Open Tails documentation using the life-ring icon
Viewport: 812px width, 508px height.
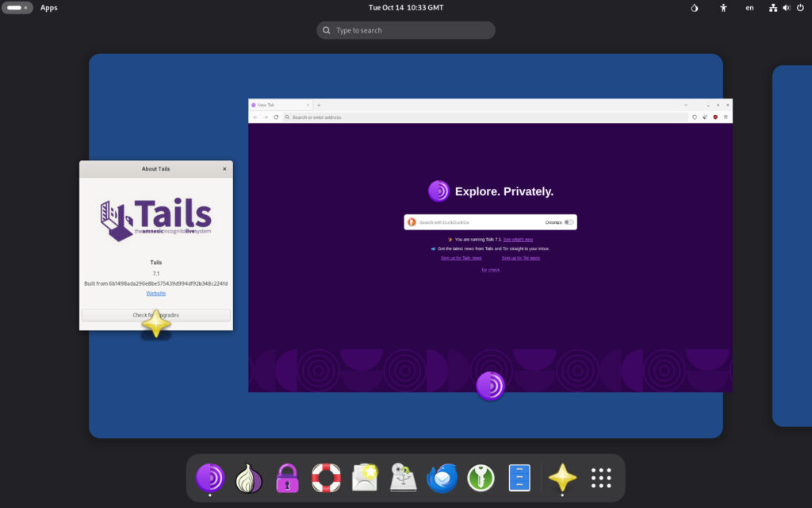(326, 477)
